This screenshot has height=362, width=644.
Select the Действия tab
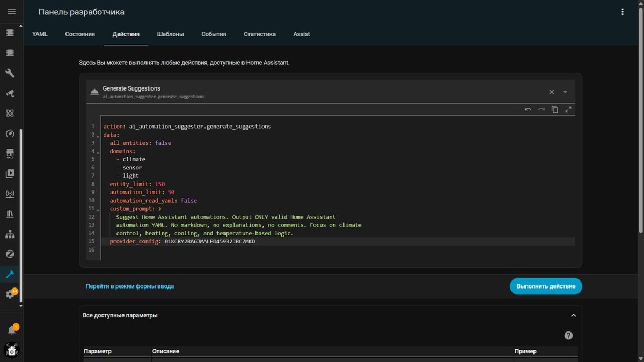tap(126, 34)
